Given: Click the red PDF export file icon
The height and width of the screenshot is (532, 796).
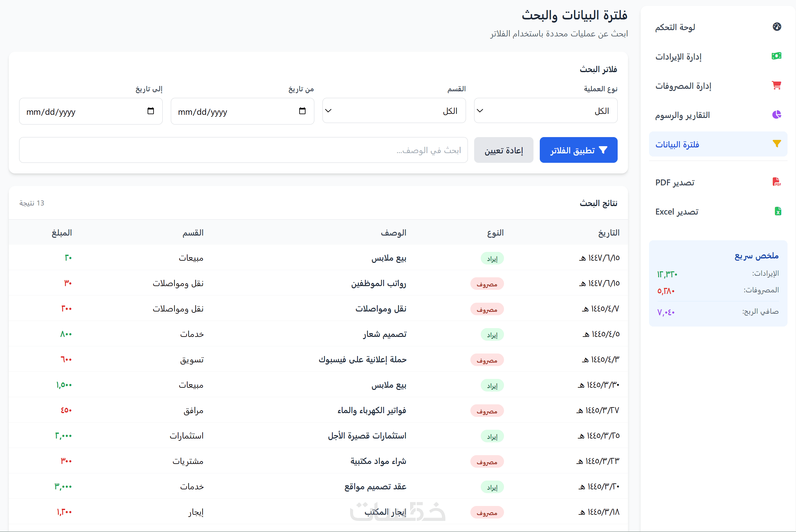Looking at the screenshot, I should [777, 182].
